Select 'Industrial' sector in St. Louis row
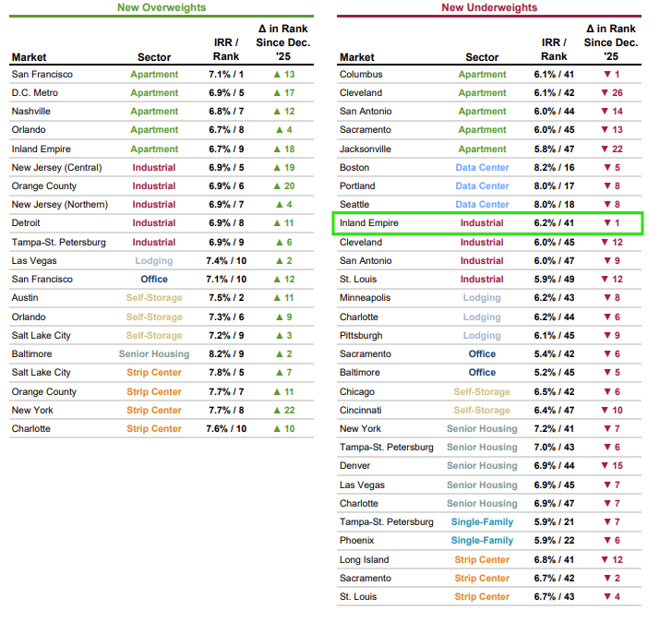 tap(482, 279)
